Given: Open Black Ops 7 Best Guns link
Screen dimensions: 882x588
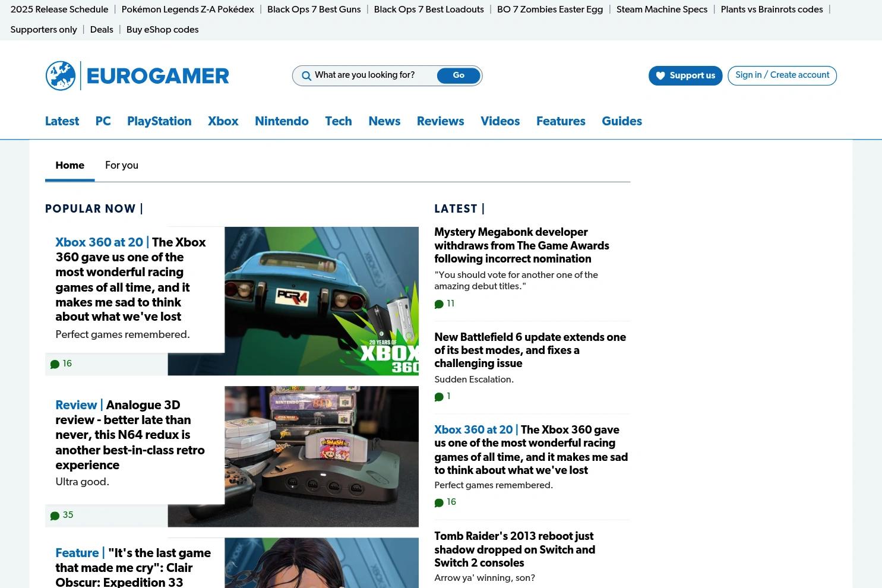Looking at the screenshot, I should [314, 10].
